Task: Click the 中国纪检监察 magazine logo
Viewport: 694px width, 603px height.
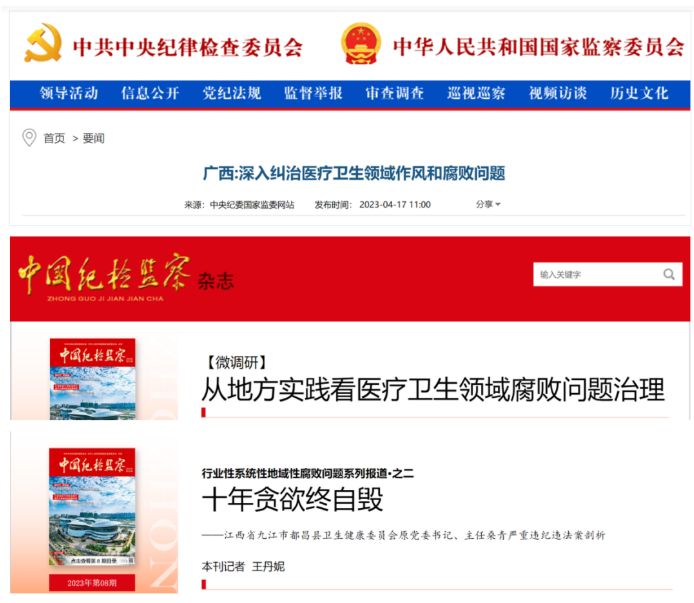Action: [104, 277]
